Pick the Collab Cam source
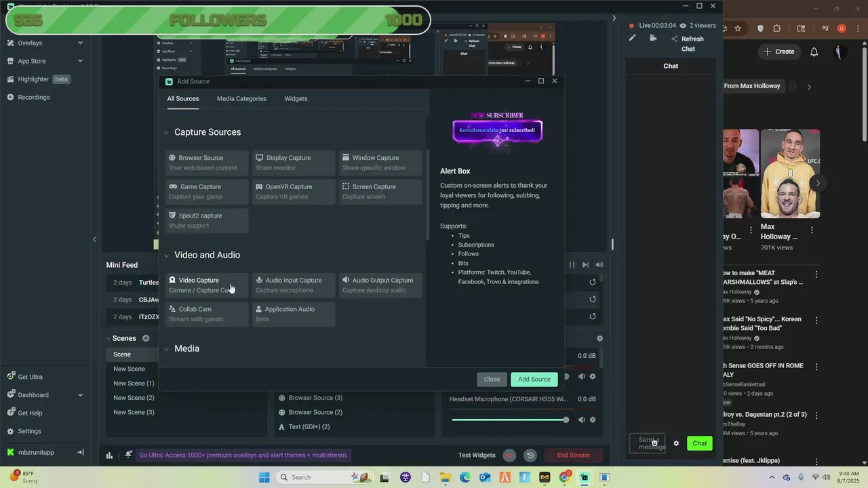The image size is (868, 488). (207, 314)
